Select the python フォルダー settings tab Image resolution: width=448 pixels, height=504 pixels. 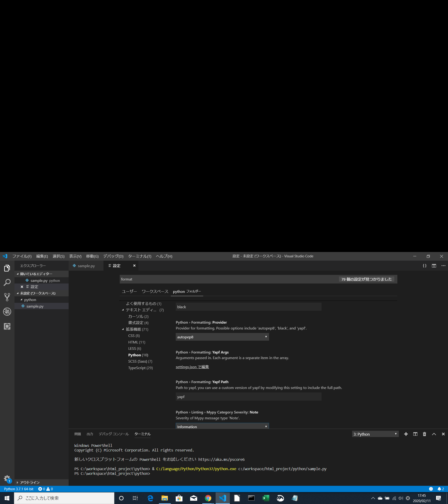click(x=187, y=291)
